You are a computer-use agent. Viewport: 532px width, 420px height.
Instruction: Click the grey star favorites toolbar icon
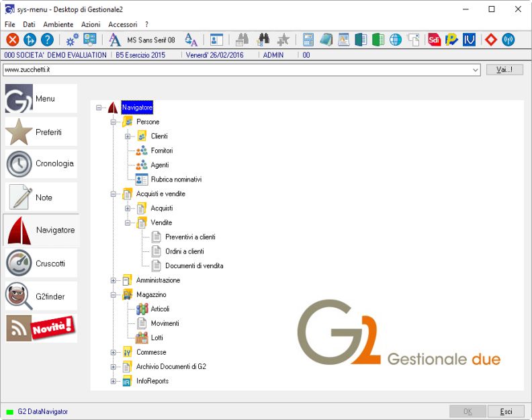(x=283, y=40)
